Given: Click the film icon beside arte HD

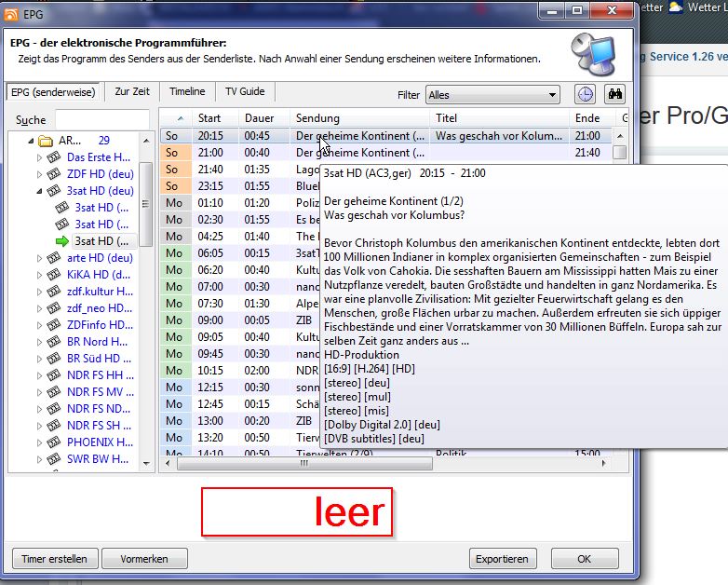Looking at the screenshot, I should pyautogui.click(x=56, y=258).
